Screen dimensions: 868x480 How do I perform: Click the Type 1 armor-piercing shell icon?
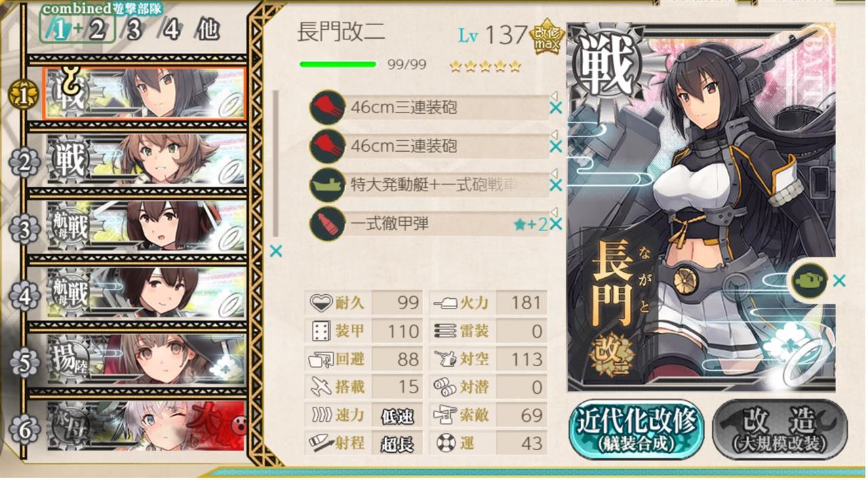click(x=328, y=223)
